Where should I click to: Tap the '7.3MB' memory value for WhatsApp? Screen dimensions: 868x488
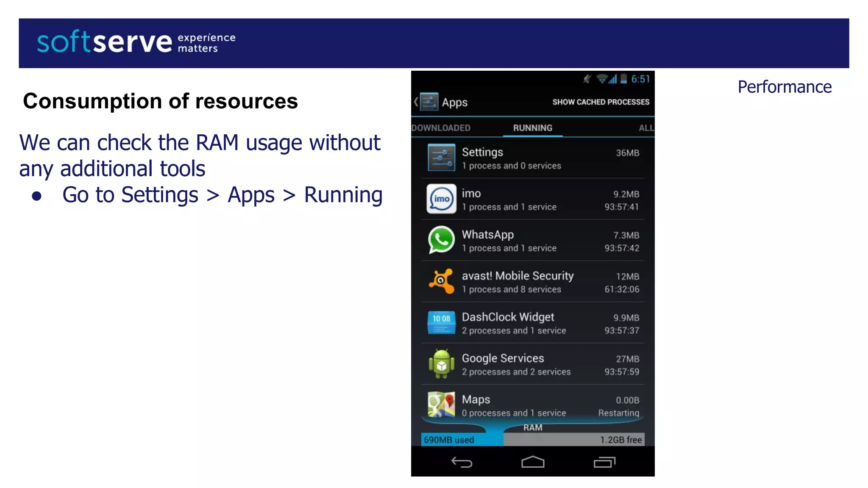tap(626, 235)
